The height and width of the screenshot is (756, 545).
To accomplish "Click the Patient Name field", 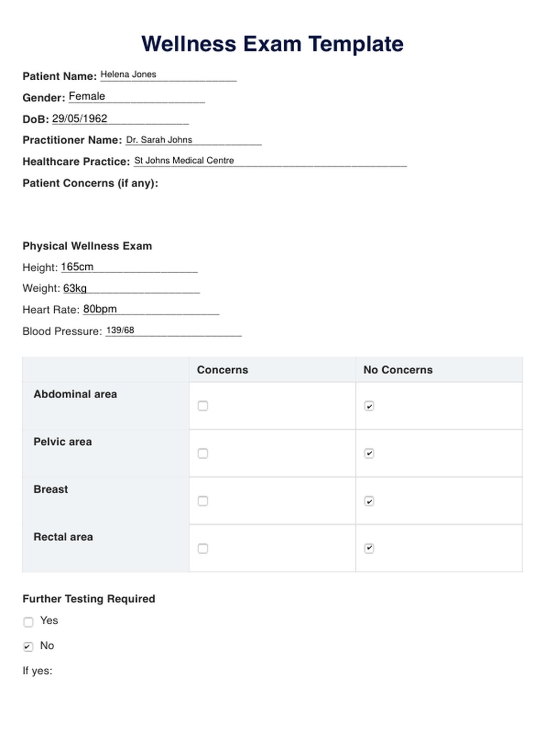I will pyautogui.click(x=168, y=75).
